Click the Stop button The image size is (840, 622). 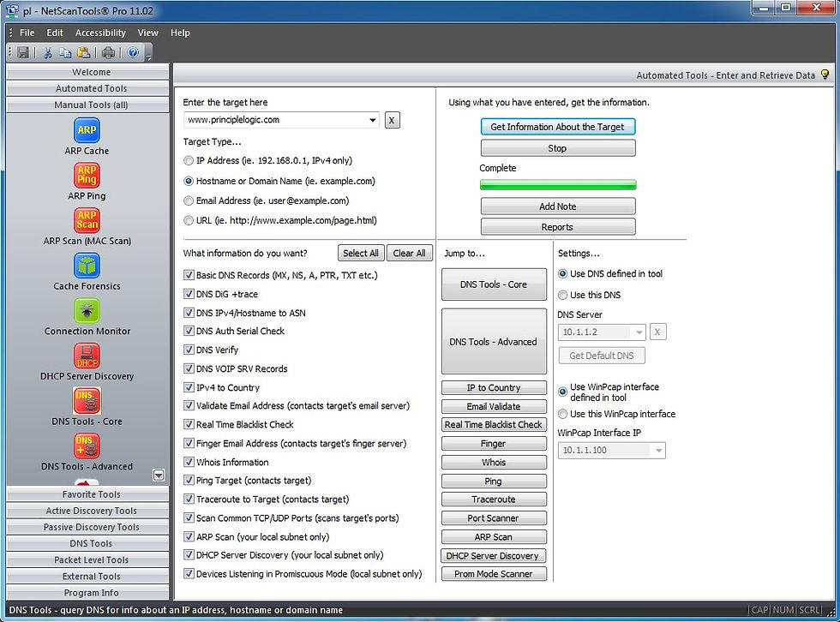coord(558,148)
